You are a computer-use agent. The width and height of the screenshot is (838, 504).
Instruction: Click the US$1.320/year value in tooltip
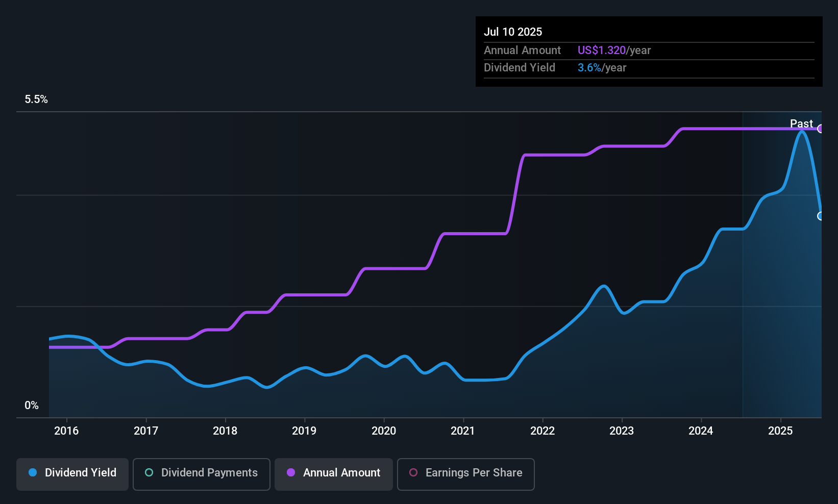click(614, 50)
